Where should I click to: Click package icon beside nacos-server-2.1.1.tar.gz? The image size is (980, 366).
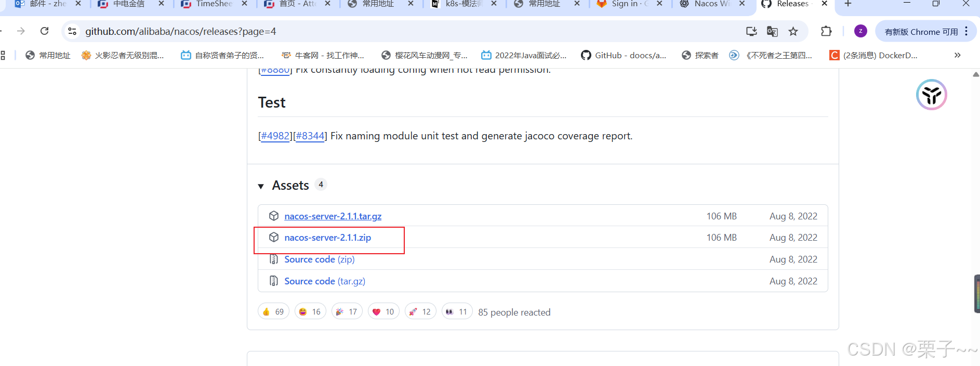(x=274, y=216)
